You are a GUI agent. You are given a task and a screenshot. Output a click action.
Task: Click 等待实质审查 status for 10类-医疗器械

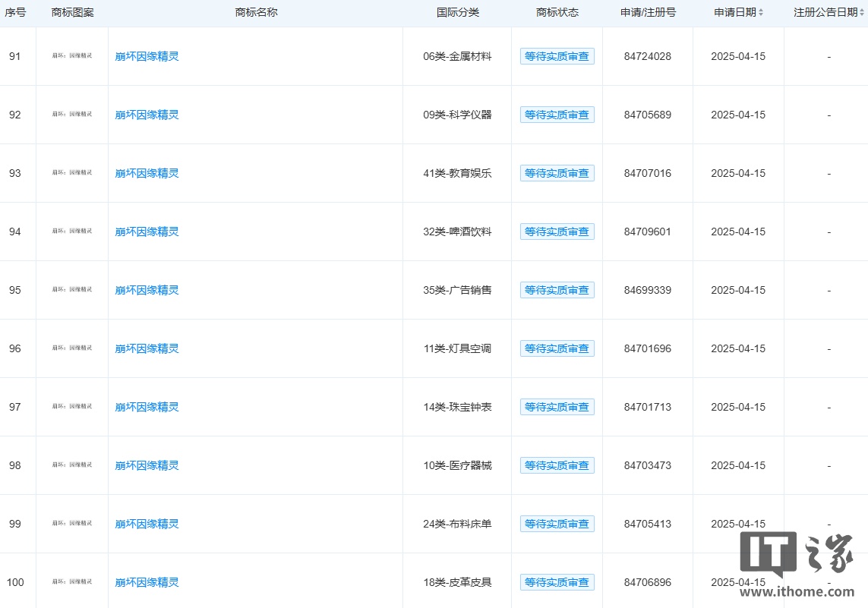point(557,465)
